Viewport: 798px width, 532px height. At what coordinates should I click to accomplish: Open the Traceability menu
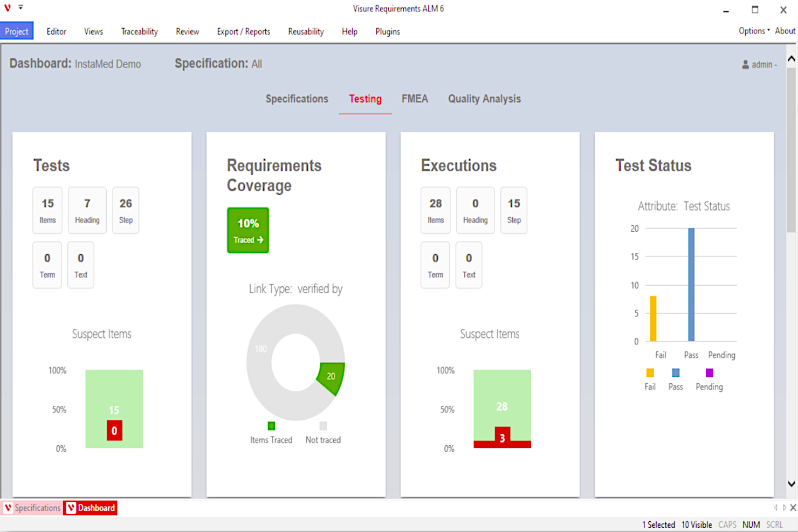pyautogui.click(x=139, y=31)
